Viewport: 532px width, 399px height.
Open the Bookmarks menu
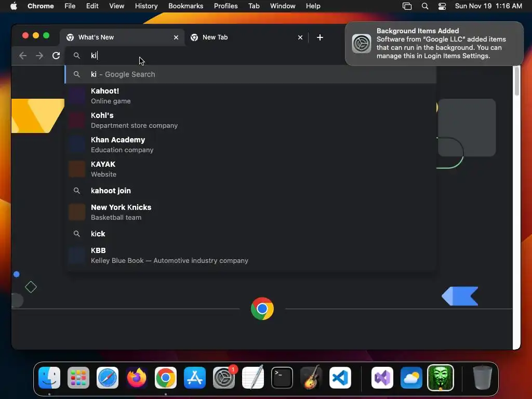tap(185, 6)
